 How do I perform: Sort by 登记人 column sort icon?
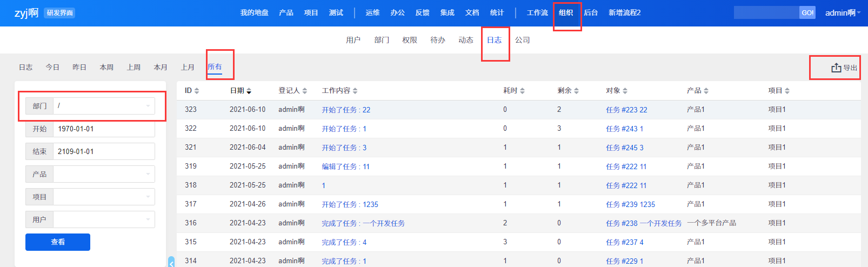pos(305,91)
